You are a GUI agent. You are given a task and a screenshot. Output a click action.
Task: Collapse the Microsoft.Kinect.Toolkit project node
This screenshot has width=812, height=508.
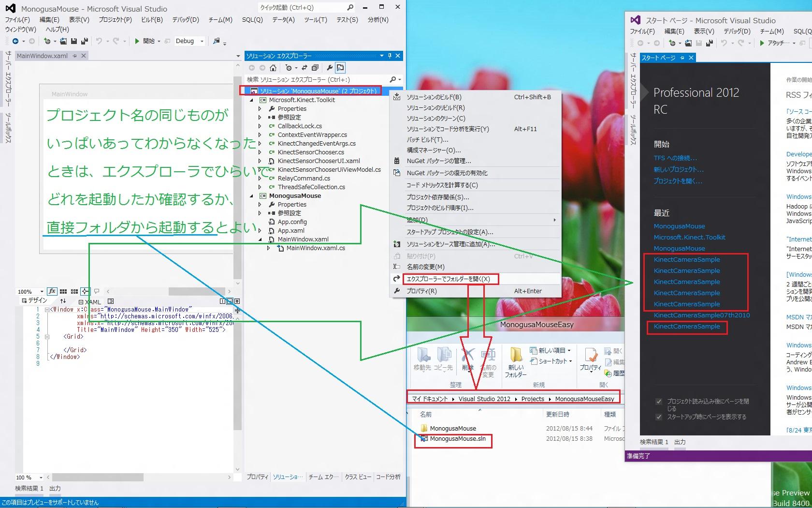[251, 100]
